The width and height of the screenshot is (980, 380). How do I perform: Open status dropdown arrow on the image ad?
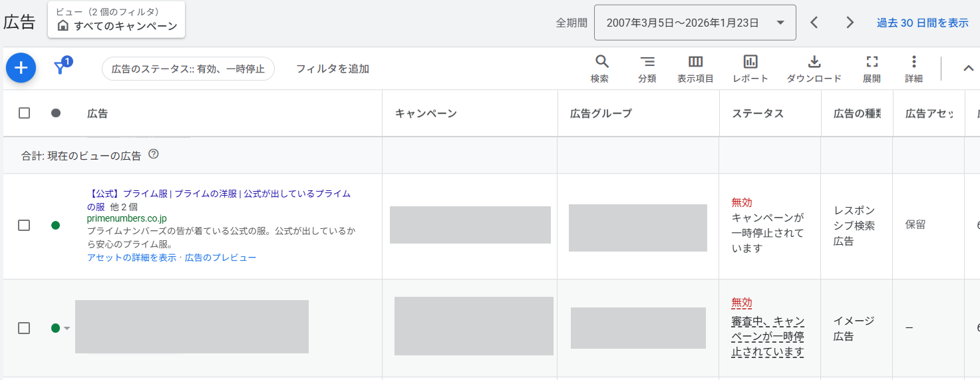pos(67,328)
